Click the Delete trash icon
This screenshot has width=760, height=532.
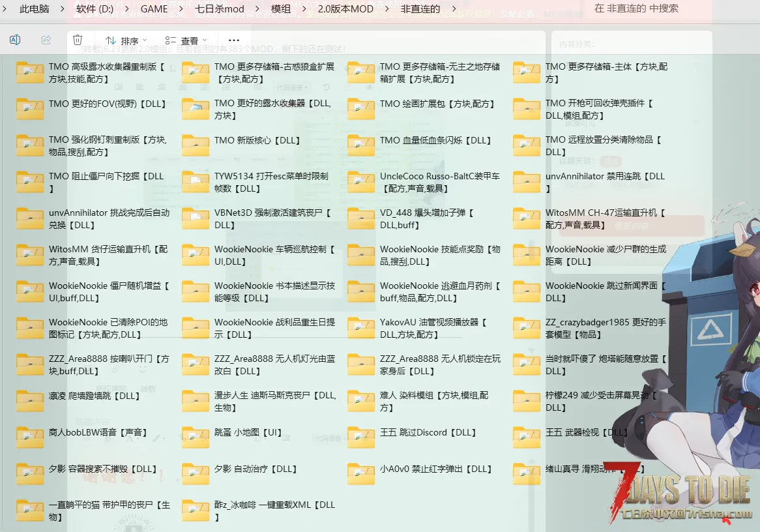point(78,40)
